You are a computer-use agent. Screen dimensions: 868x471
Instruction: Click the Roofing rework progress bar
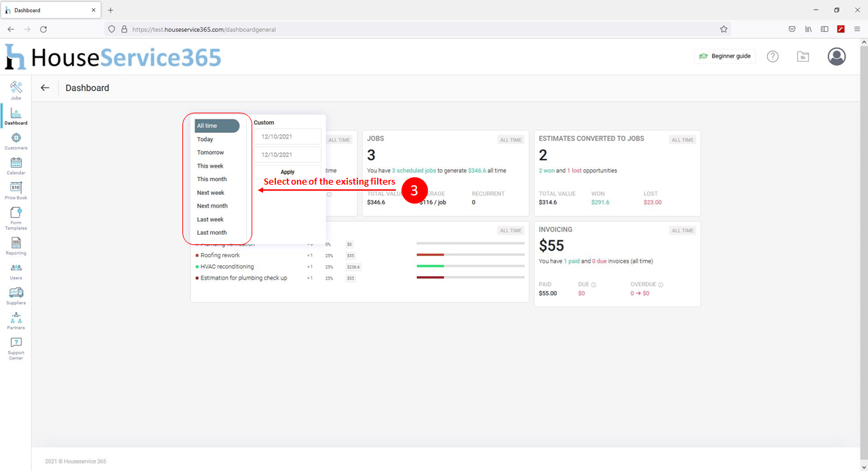tap(471, 255)
